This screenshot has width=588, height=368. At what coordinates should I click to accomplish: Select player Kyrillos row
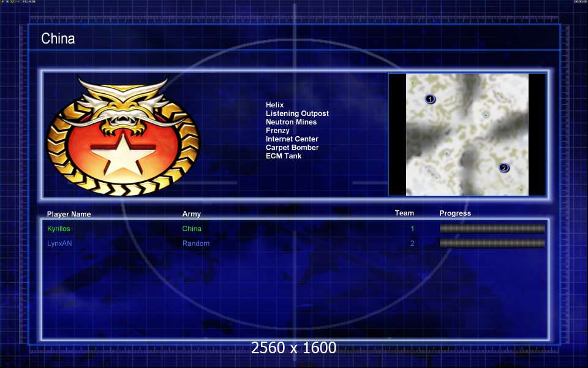point(295,229)
